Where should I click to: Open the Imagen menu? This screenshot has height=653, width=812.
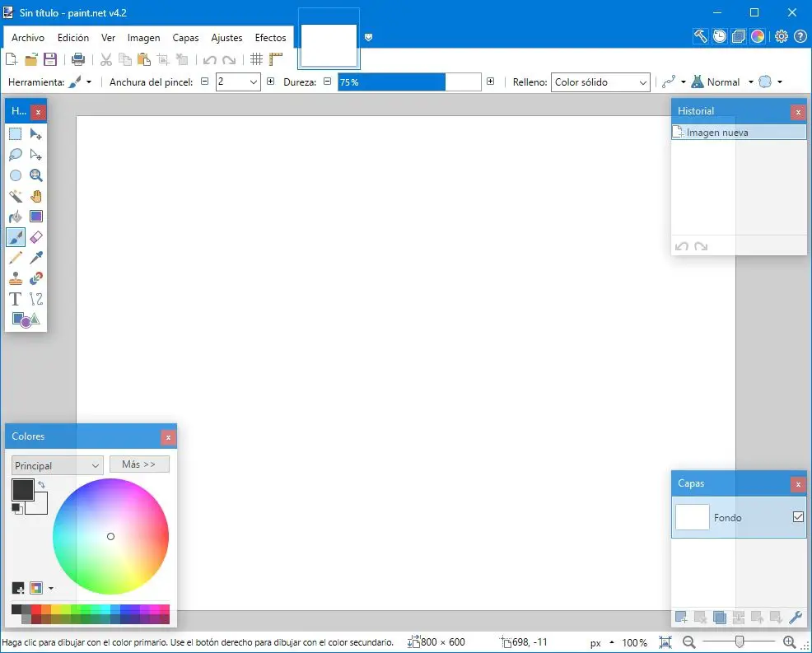[x=143, y=37]
